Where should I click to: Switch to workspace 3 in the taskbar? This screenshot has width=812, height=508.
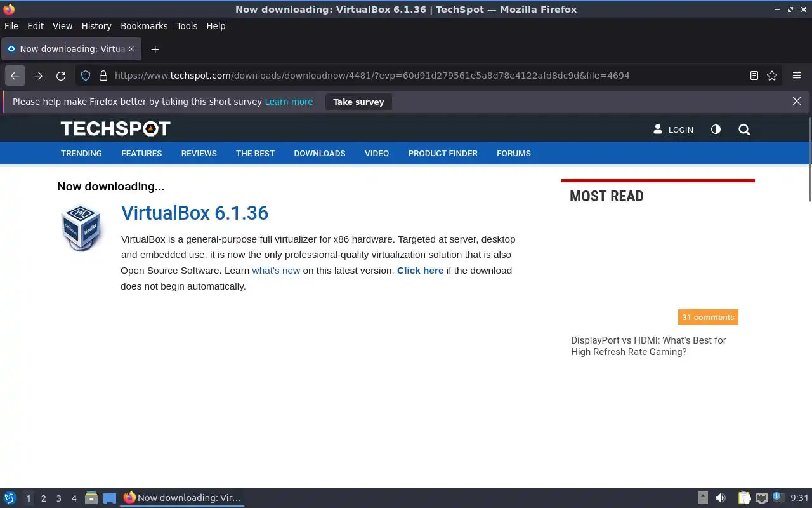click(x=58, y=498)
